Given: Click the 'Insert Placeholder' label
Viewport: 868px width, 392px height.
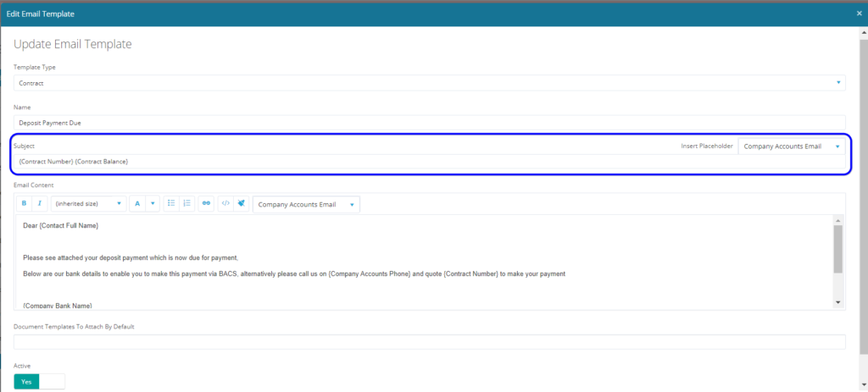Looking at the screenshot, I should click(x=707, y=146).
